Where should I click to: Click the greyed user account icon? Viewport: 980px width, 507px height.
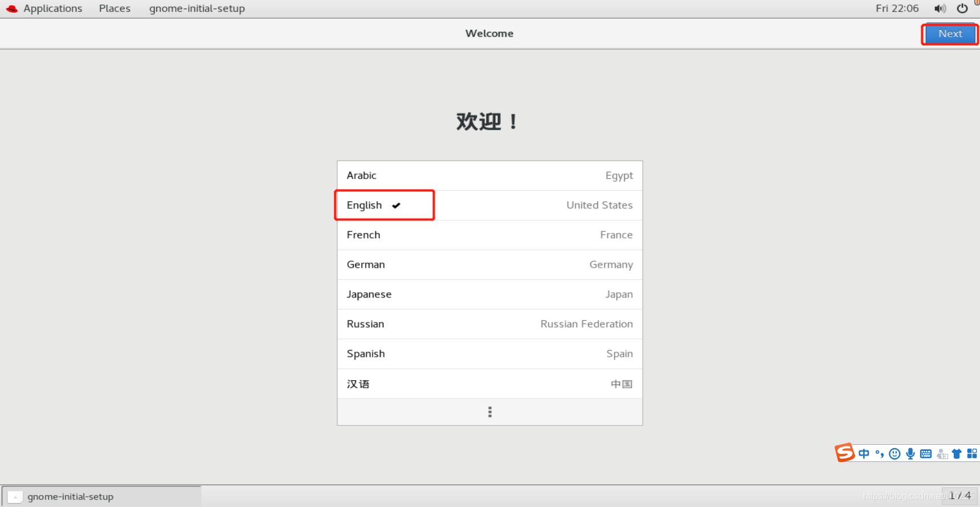tap(942, 454)
